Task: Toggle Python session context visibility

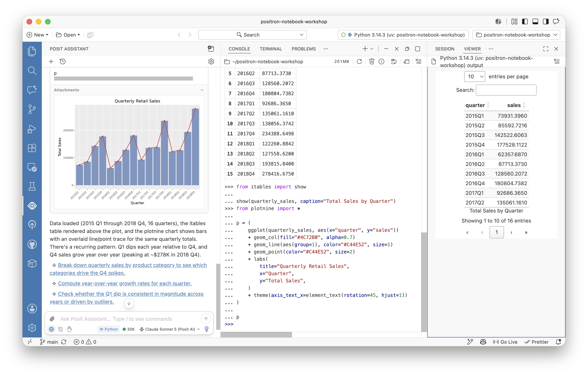Action: (109, 329)
